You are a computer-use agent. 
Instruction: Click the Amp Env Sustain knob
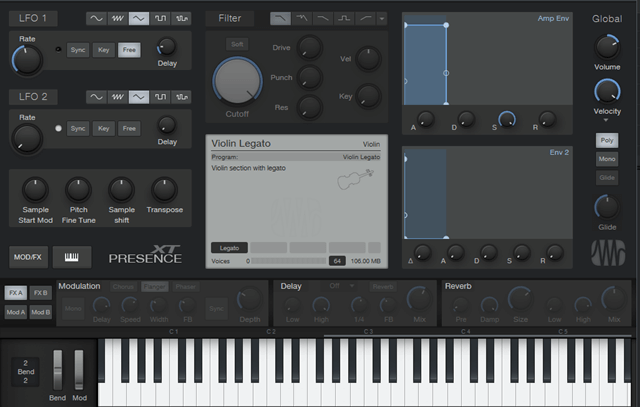[507, 119]
